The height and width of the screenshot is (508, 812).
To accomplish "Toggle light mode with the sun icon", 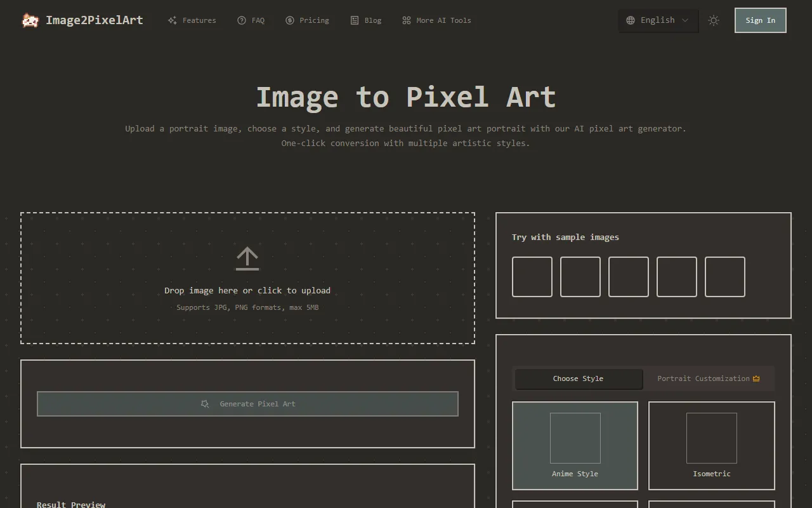I will 714,20.
